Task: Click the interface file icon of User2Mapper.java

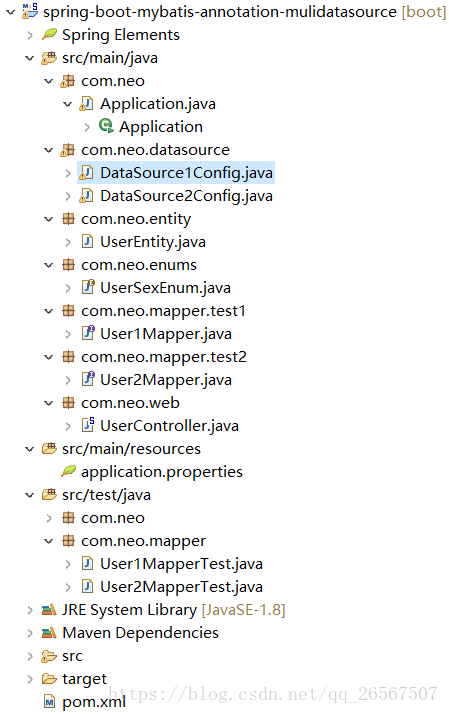Action: click(87, 379)
